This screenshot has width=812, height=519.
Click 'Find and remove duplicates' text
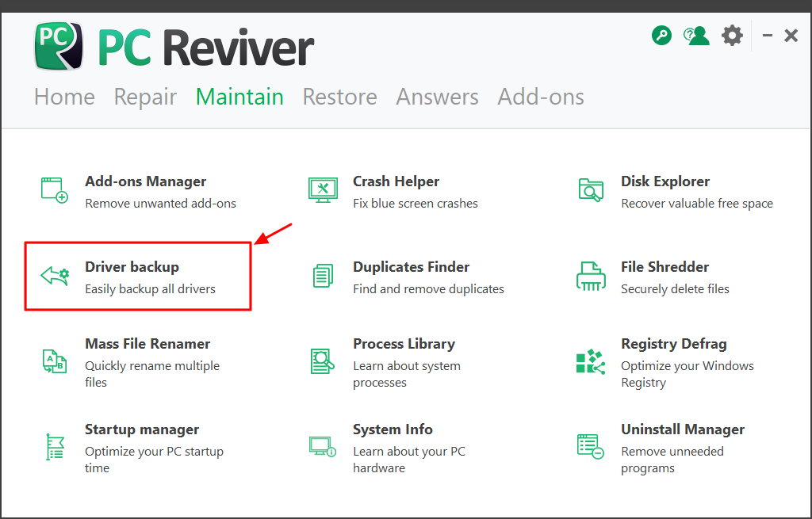pos(428,288)
